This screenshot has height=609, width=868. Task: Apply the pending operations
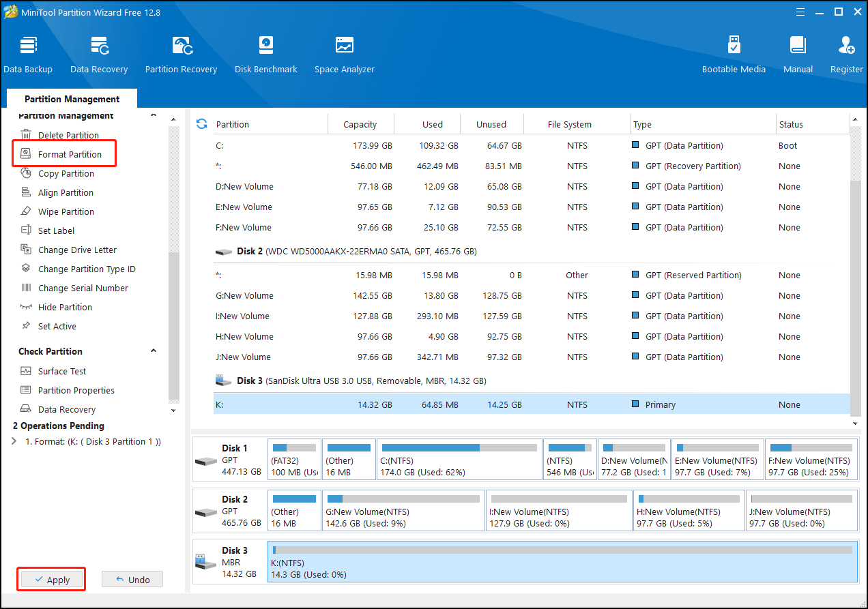[x=52, y=580]
